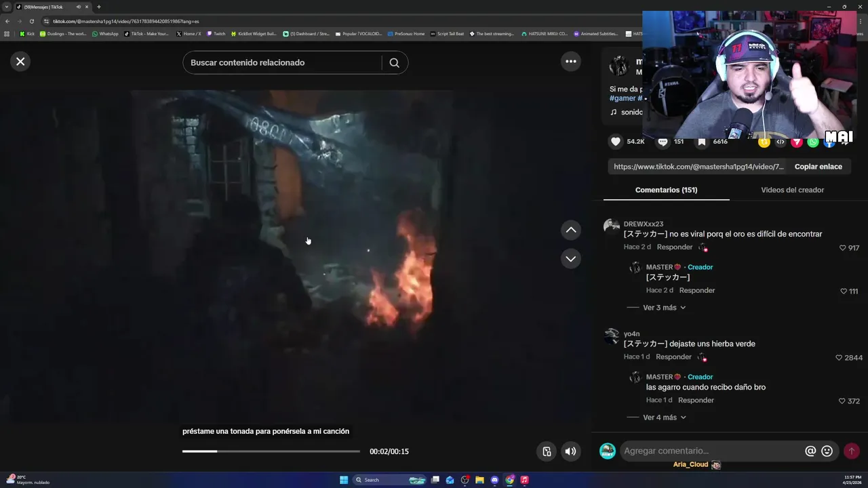
Task: Open browser tab search dropdown
Action: 7,7
